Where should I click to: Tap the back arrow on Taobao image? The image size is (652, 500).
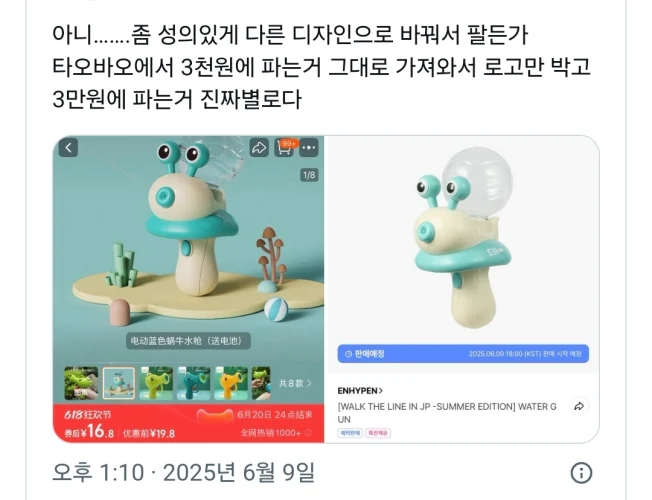pyautogui.click(x=68, y=148)
